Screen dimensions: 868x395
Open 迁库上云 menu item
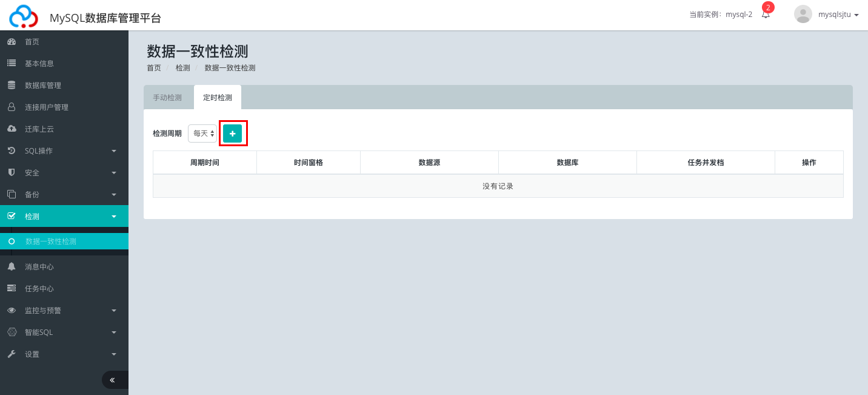pyautogui.click(x=64, y=129)
